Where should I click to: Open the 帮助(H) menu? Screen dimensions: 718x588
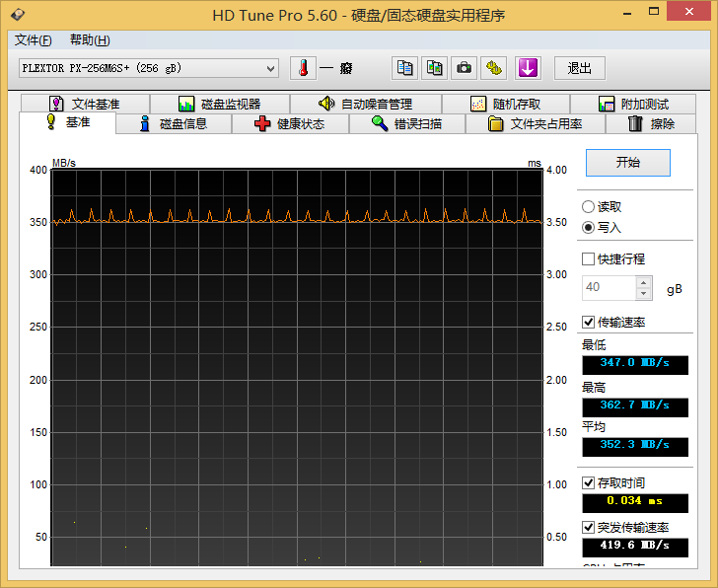(90, 40)
